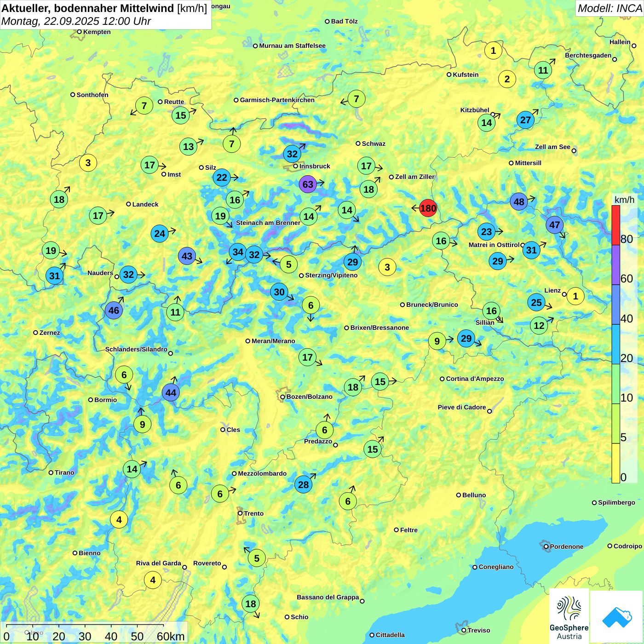
Task: Click the blue cloud logo icon
Action: click(616, 617)
